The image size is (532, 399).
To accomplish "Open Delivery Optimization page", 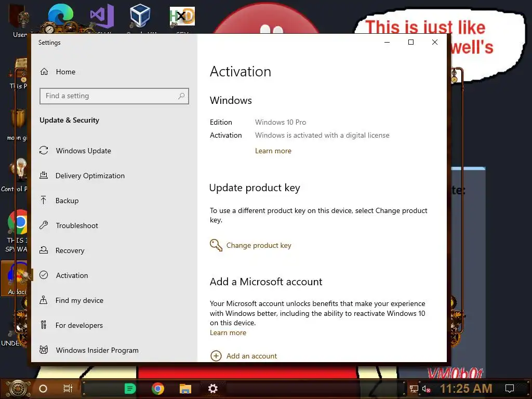I will pyautogui.click(x=90, y=176).
